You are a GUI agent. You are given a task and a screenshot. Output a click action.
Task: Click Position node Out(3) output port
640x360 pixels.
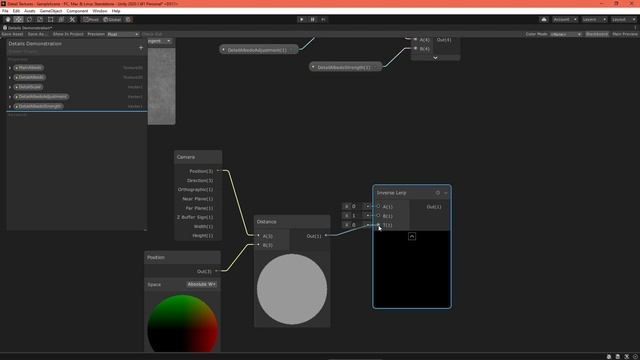point(216,271)
